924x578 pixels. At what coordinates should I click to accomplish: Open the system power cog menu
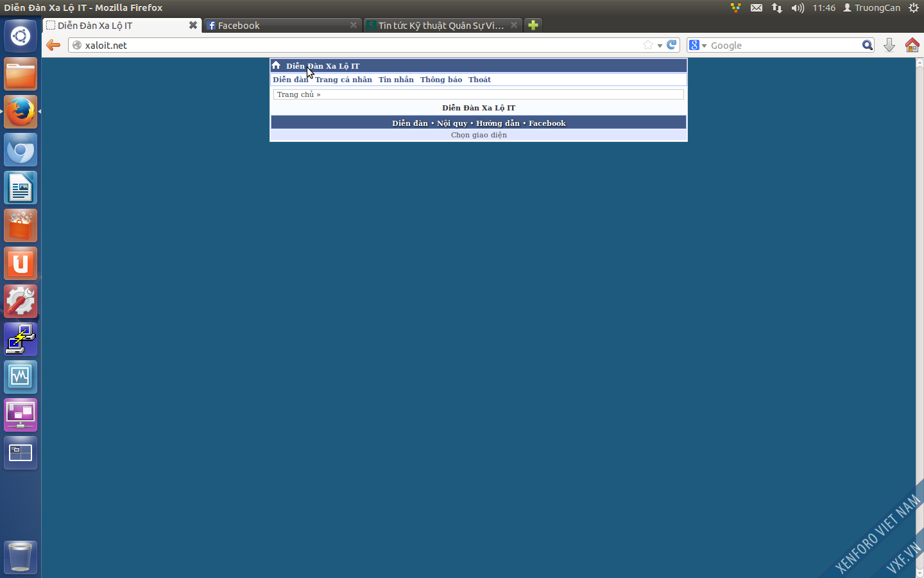914,8
